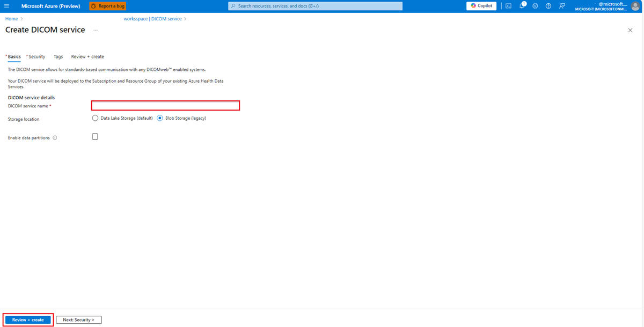Send feedback via the smiley icon

coord(561,5)
